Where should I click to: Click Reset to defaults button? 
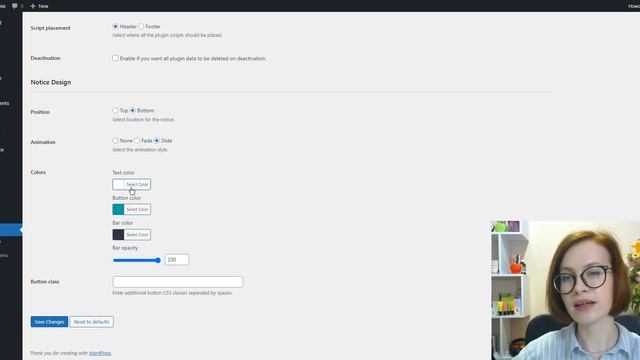[x=91, y=322]
